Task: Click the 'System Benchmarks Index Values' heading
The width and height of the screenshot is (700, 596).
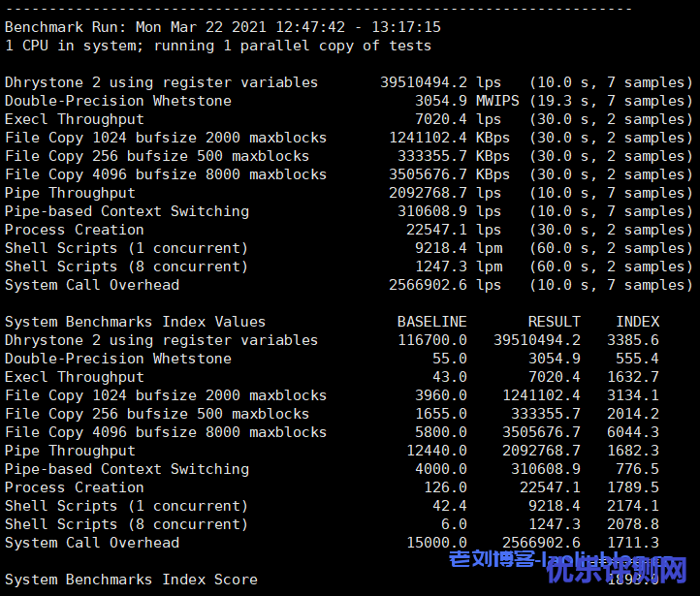Action: [135, 322]
